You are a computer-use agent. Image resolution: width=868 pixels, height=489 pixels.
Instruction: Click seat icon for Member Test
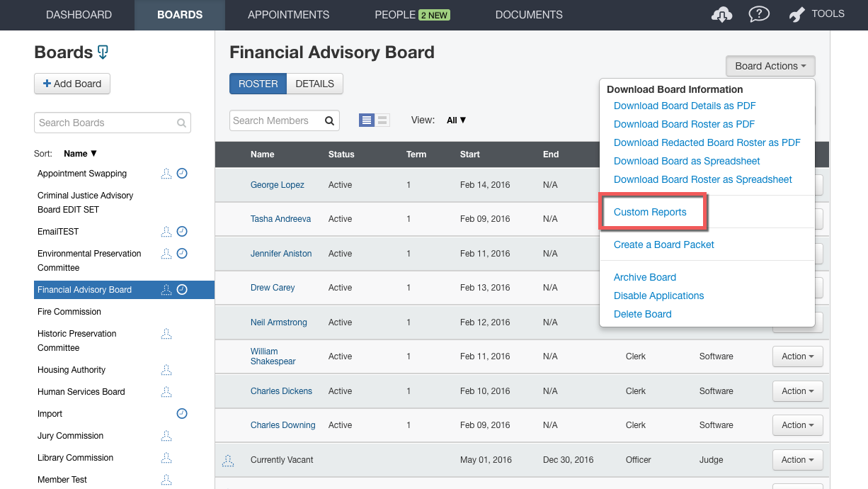166,480
